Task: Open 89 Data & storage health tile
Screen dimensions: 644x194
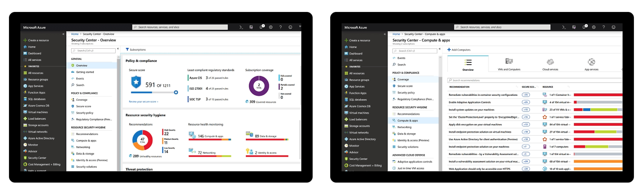Action: point(267,136)
